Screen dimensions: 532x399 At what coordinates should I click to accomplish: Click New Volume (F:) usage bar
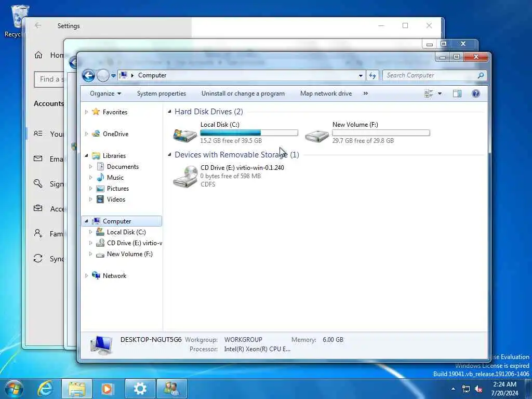381,132
